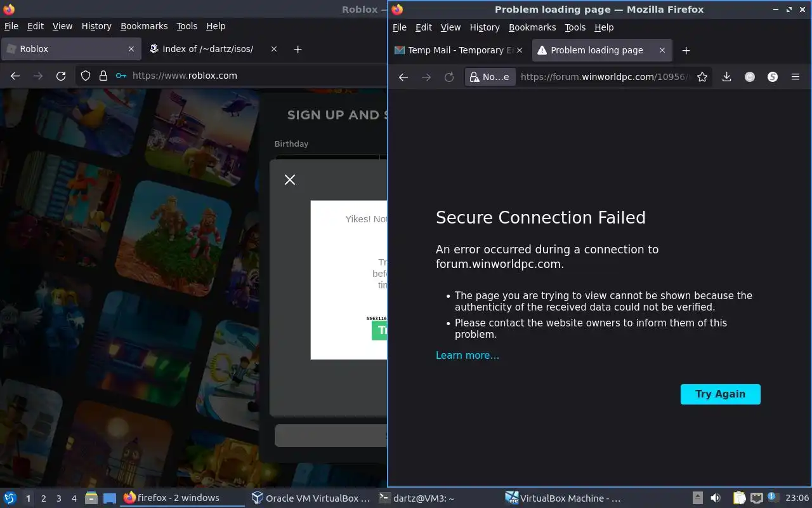The width and height of the screenshot is (812, 508).
Task: Open Tools menu in Problem loading page window
Action: tap(575, 27)
